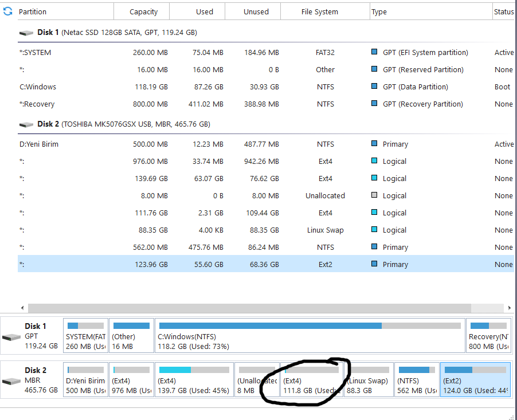This screenshot has width=517, height=420.
Task: Select (Ext2) 124.0 GB block in disk map
Action: tap(476, 379)
